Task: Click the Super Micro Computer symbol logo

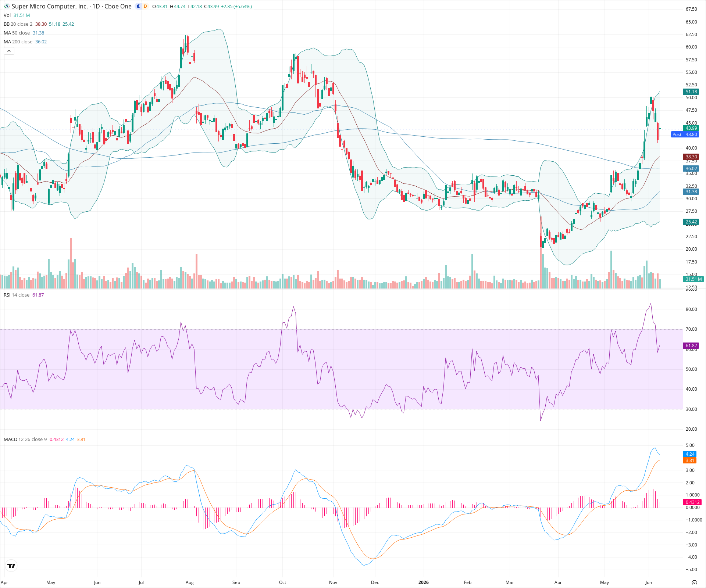Action: click(7, 6)
